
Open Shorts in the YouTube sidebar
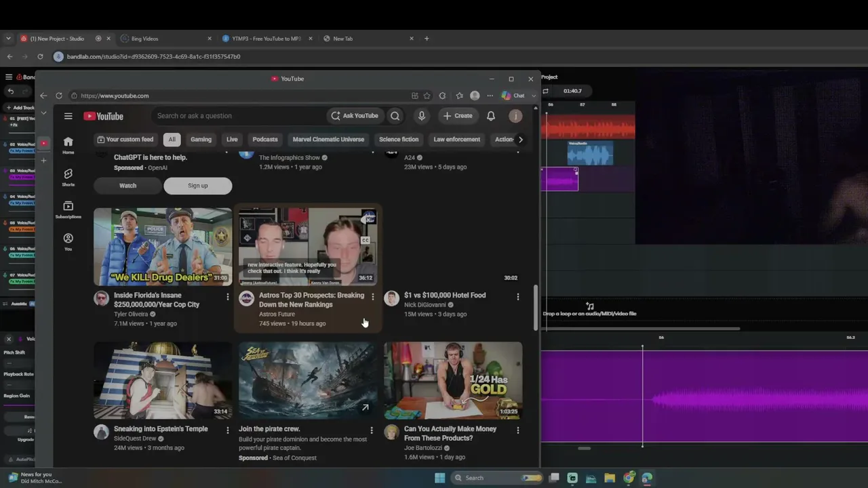pos(68,178)
